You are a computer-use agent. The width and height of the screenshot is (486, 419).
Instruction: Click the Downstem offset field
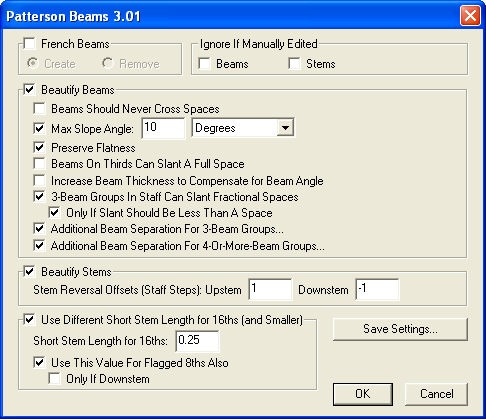point(377,289)
